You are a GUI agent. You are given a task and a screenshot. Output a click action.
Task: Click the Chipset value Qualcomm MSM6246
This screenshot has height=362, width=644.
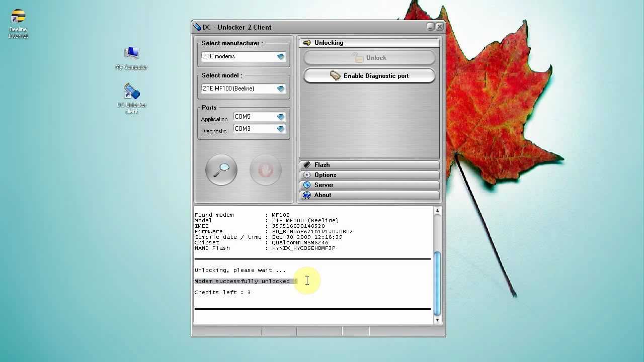coord(300,242)
